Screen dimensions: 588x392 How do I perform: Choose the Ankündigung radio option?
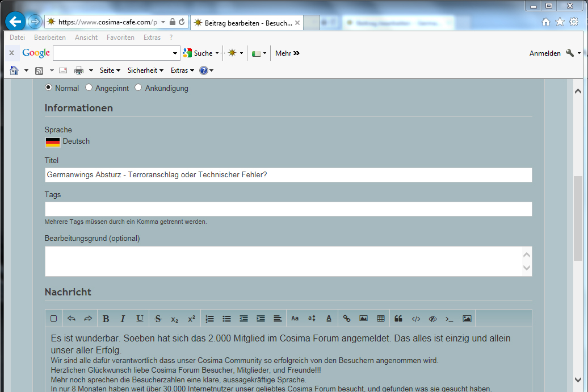click(138, 88)
